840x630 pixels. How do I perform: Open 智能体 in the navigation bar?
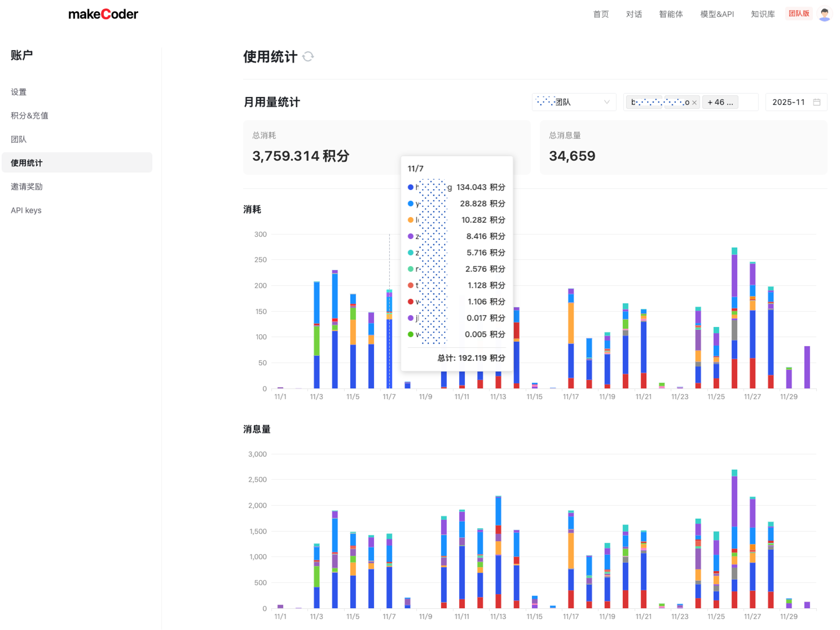click(x=671, y=14)
